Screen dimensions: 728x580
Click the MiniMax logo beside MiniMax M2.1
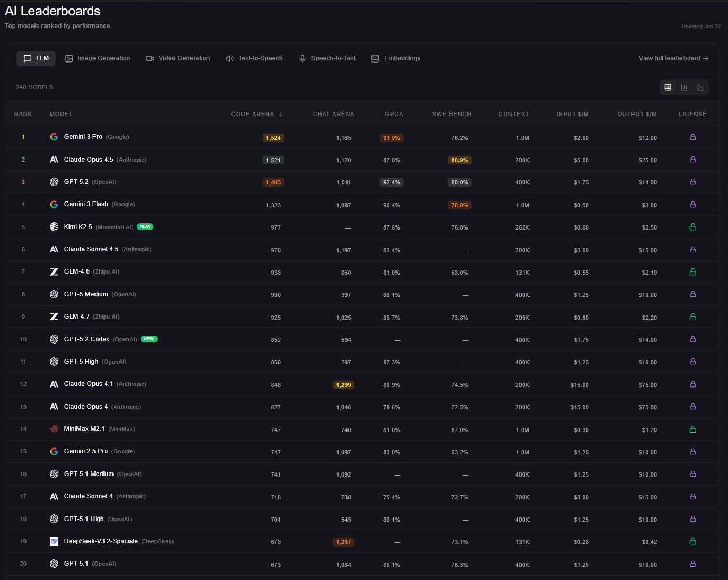(x=54, y=429)
